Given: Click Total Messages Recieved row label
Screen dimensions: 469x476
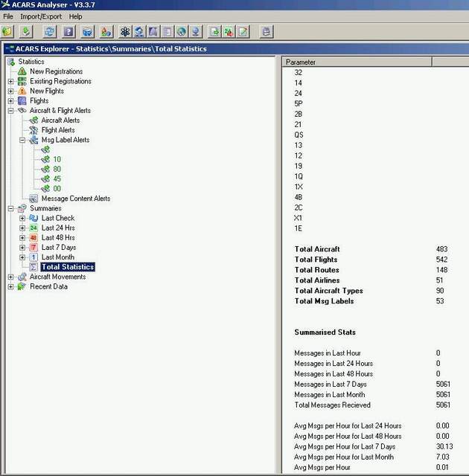Looking at the screenshot, I should coord(332,405).
